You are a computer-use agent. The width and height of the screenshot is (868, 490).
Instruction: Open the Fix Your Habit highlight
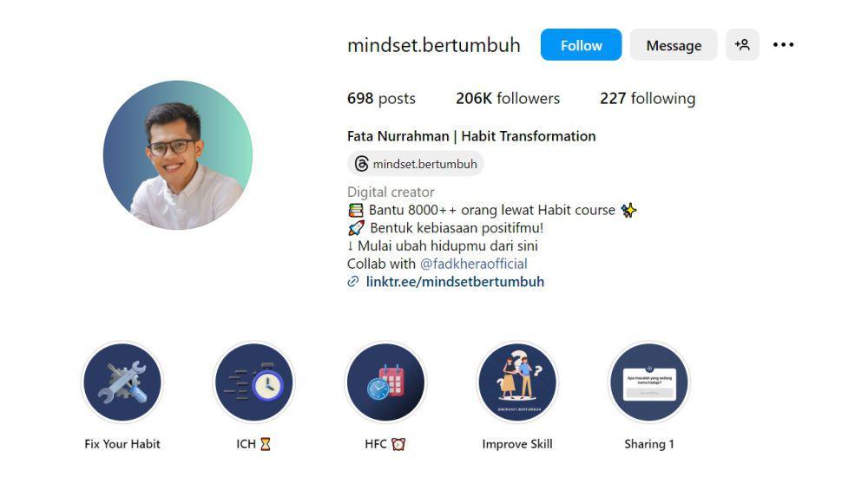(x=122, y=382)
